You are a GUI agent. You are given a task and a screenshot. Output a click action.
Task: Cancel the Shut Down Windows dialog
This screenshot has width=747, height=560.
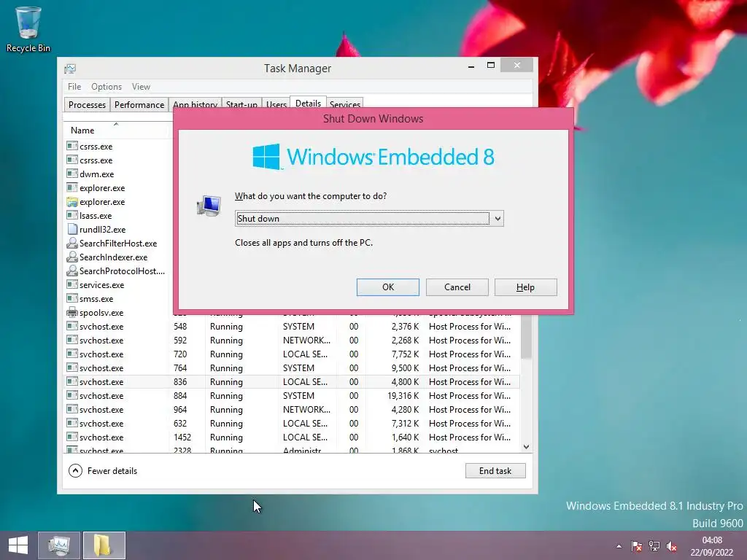[457, 287]
